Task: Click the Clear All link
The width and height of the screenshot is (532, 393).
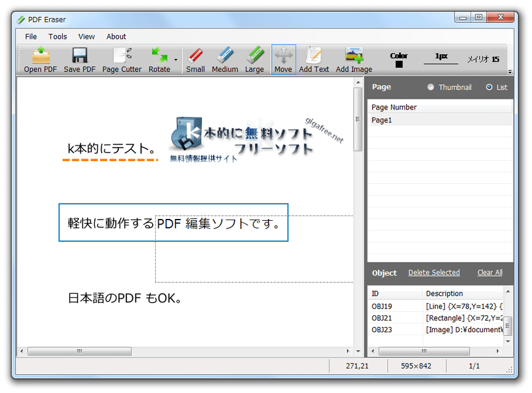Action: [490, 272]
